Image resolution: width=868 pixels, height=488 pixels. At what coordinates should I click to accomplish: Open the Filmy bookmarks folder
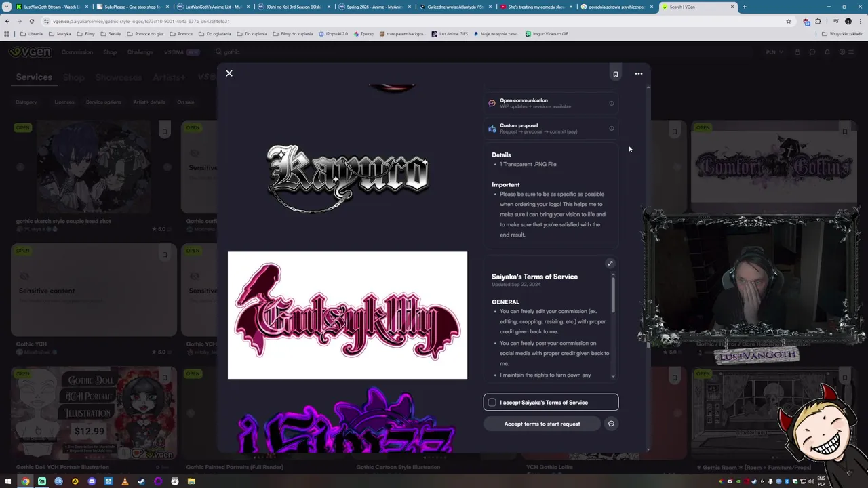pos(86,34)
